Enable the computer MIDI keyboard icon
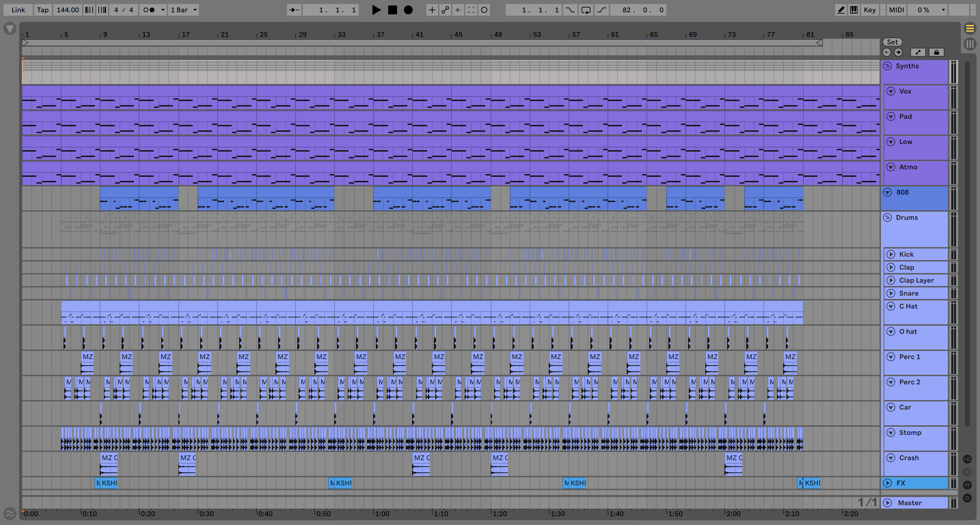 (854, 10)
